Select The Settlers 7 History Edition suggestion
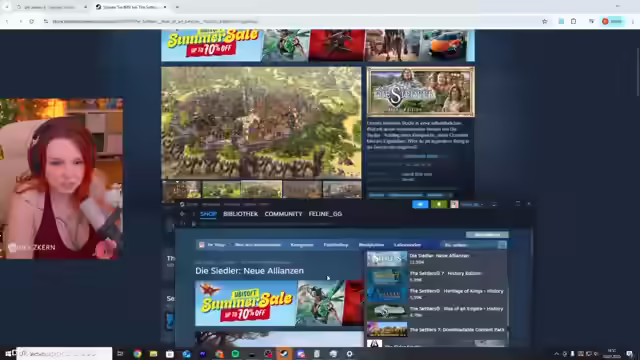 [x=436, y=276]
